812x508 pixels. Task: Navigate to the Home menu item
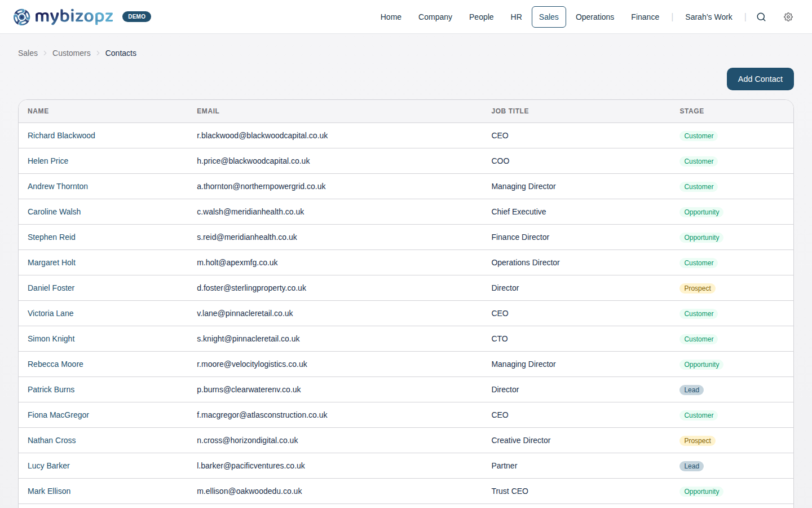(391, 17)
